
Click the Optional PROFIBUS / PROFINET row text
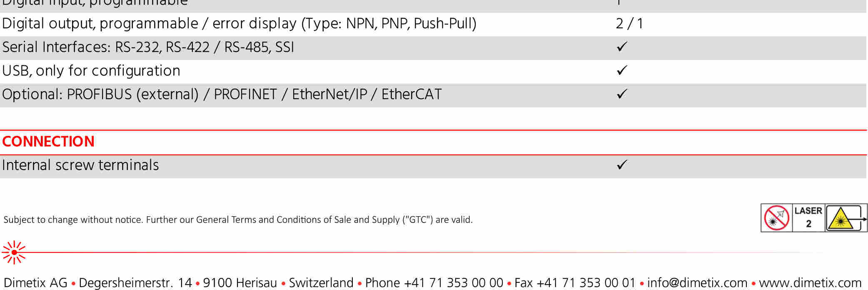click(x=222, y=95)
